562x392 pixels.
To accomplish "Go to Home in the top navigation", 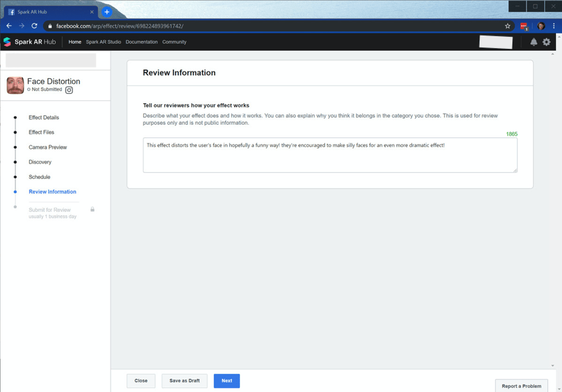I will pyautogui.click(x=75, y=42).
